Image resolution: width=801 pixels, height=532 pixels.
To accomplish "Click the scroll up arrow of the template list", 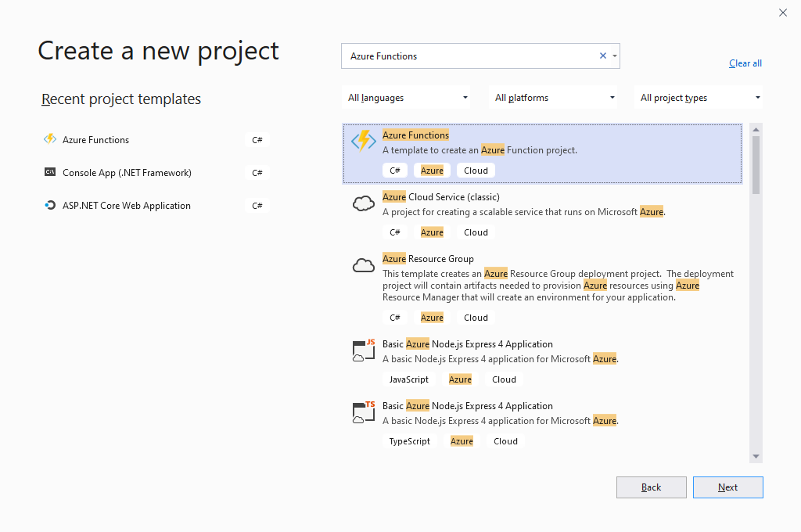I will tap(756, 130).
